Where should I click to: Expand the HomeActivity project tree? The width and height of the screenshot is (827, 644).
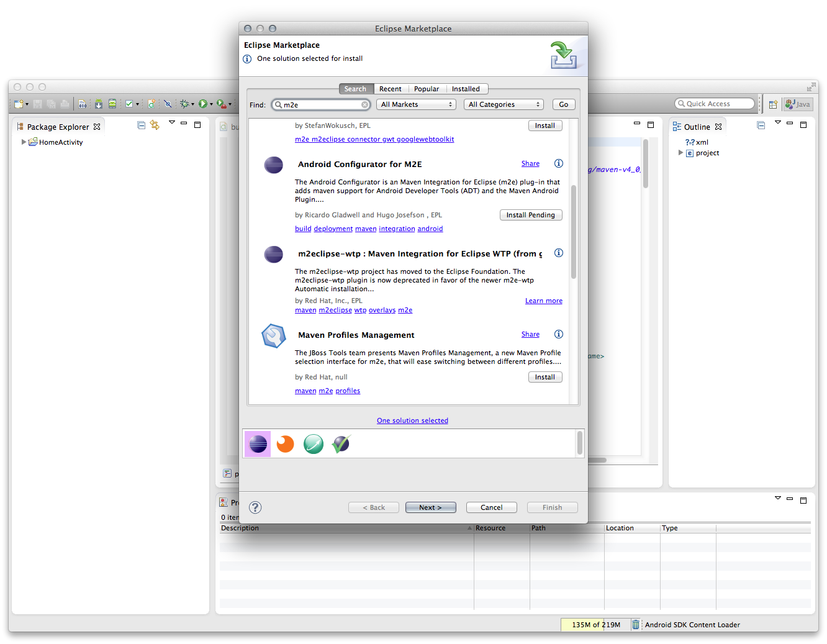click(x=24, y=142)
